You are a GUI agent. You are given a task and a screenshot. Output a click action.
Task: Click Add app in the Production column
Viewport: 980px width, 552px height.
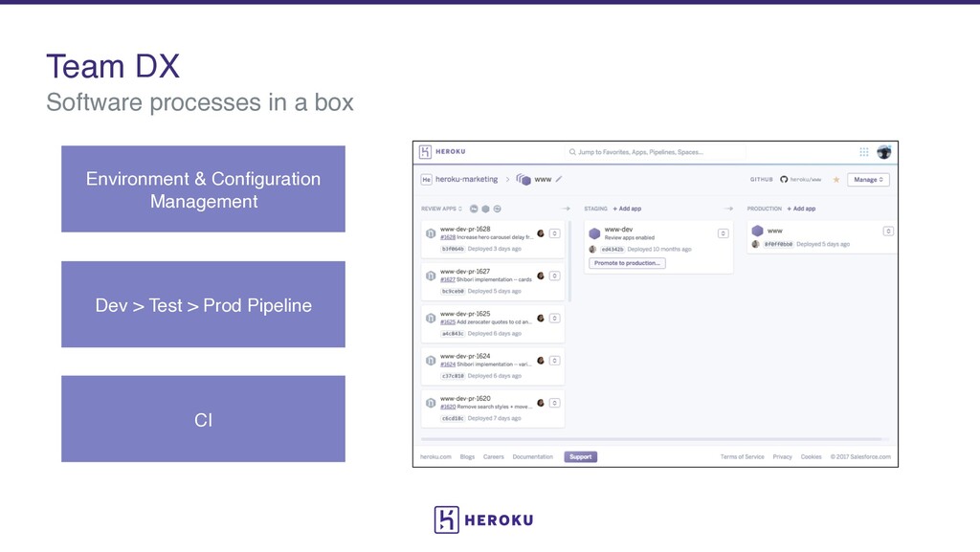tap(801, 209)
